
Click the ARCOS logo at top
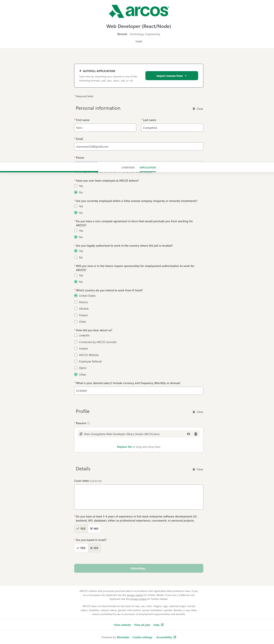139,11
